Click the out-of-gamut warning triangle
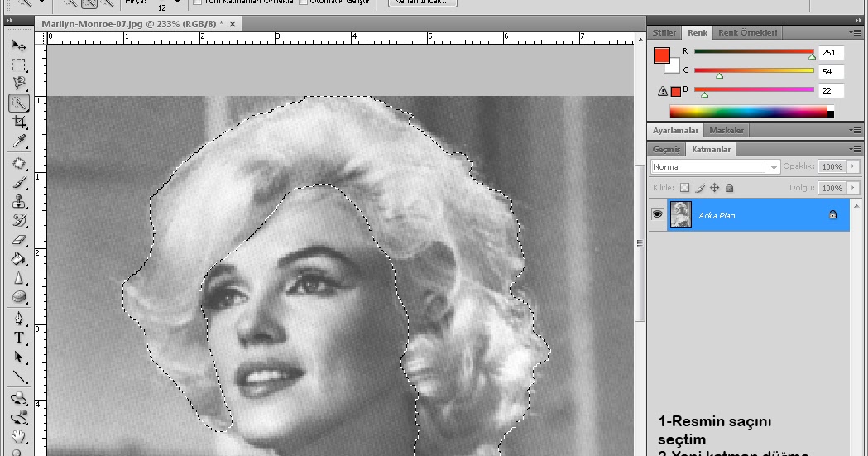This screenshot has height=456, width=868. 662,91
